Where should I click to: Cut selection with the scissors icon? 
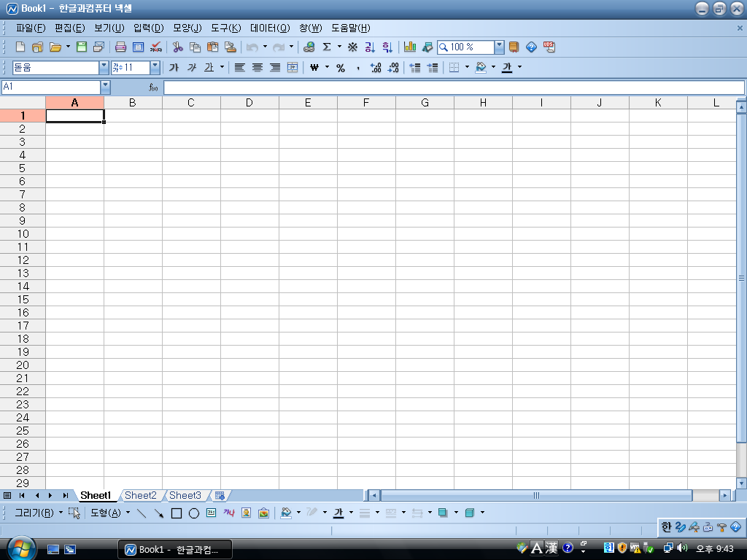[178, 47]
